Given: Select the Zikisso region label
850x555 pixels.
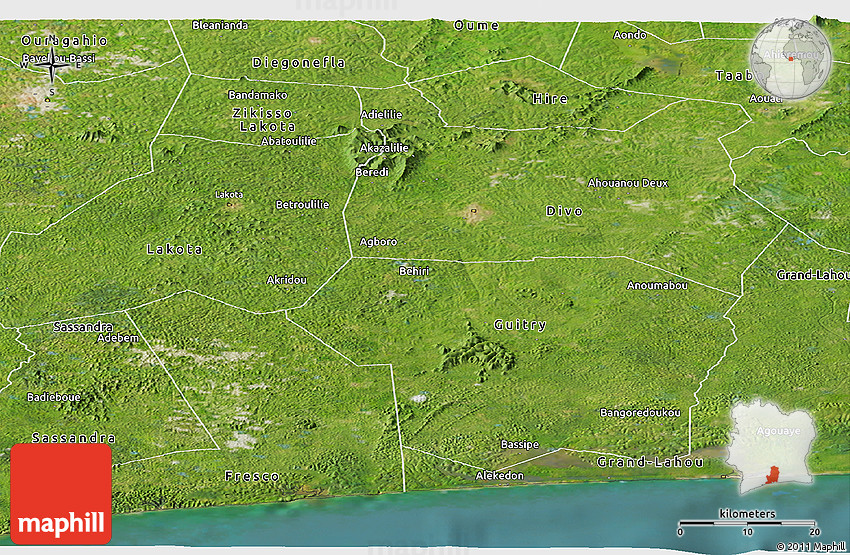Looking at the screenshot, I should pyautogui.click(x=262, y=112).
